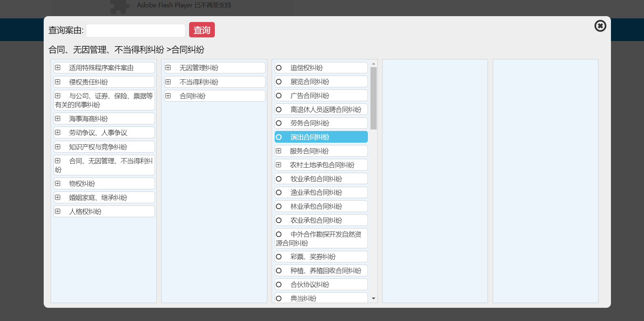The height and width of the screenshot is (321, 644).
Task: Expand 服务合同纠纷 plus icon
Action: pos(279,151)
